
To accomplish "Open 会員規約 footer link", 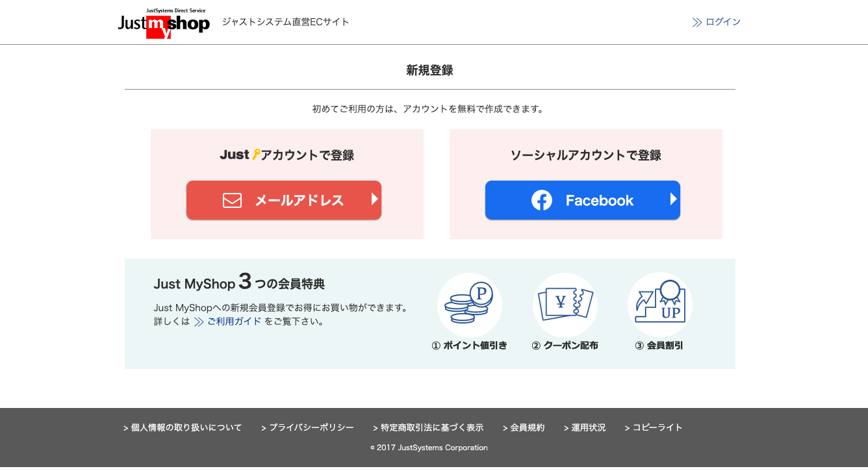I will (x=524, y=427).
